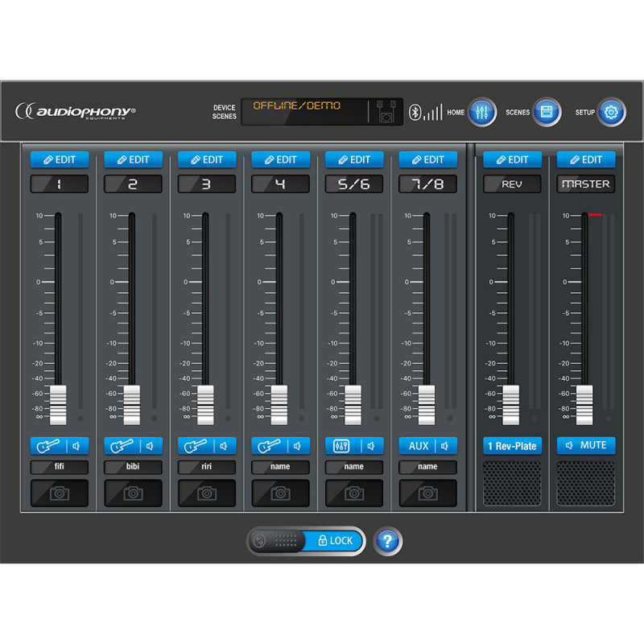Add a photo to channel riri
The width and height of the screenshot is (644, 644).
[x=207, y=493]
